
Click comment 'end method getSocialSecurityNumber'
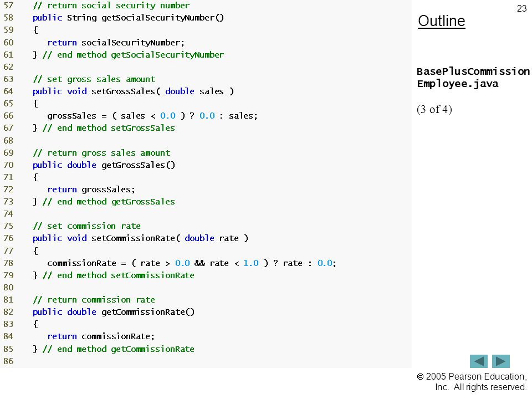coord(134,55)
